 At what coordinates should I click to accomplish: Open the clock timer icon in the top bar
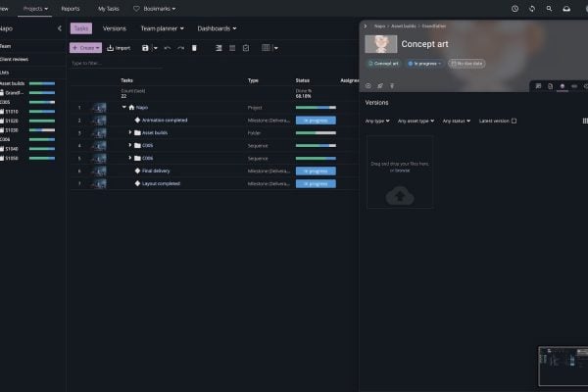(515, 8)
